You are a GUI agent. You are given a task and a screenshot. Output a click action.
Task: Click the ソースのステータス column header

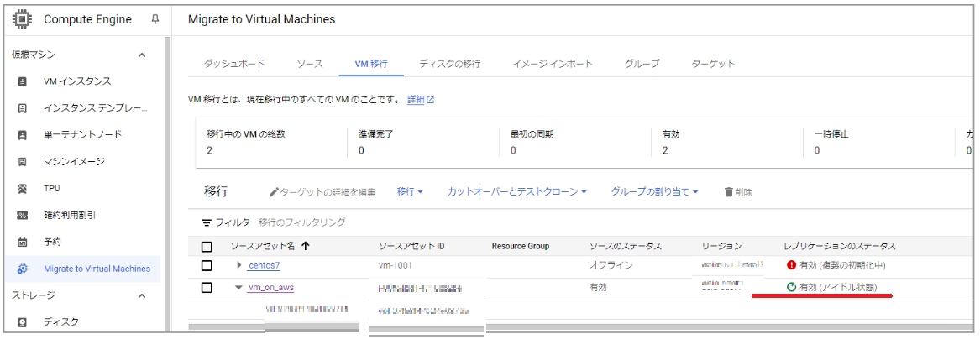tap(625, 246)
